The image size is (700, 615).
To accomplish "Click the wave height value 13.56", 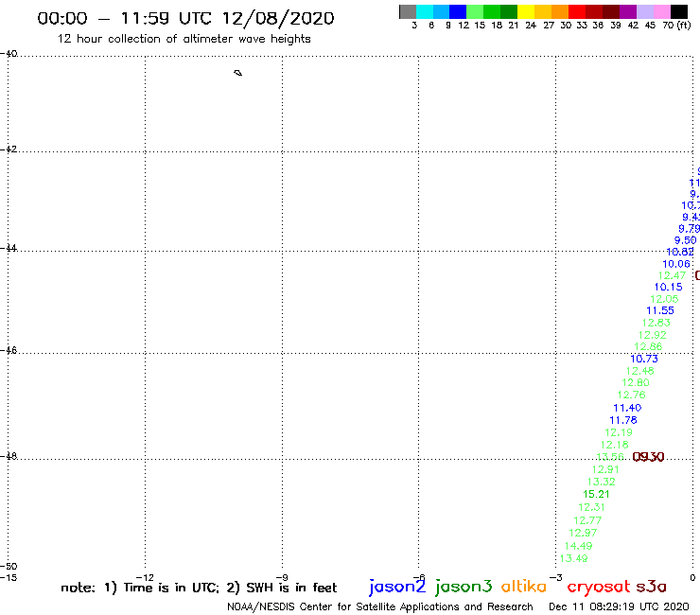I will 610,457.
